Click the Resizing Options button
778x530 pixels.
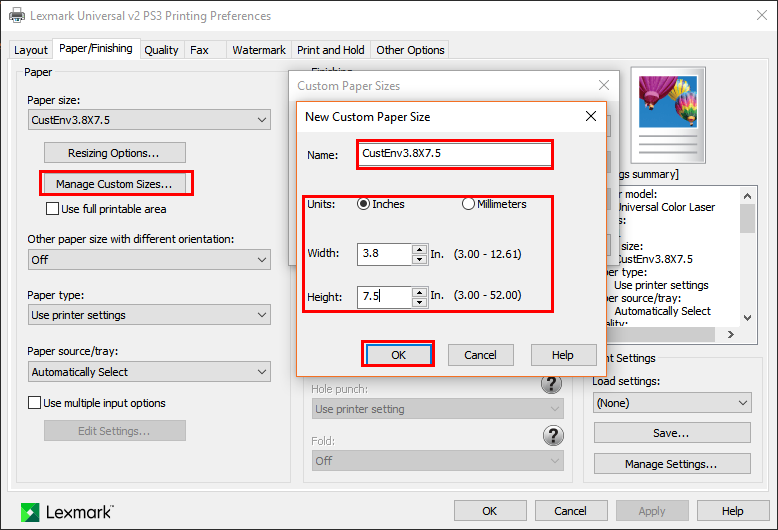point(115,153)
